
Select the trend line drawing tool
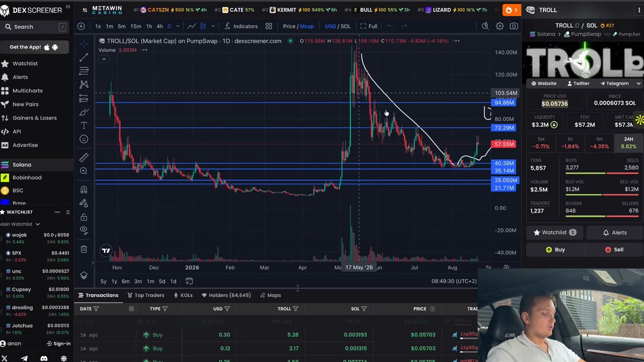tap(84, 57)
